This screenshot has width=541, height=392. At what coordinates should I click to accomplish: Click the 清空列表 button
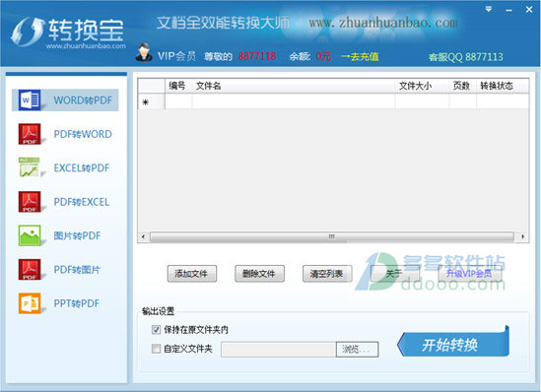327,274
